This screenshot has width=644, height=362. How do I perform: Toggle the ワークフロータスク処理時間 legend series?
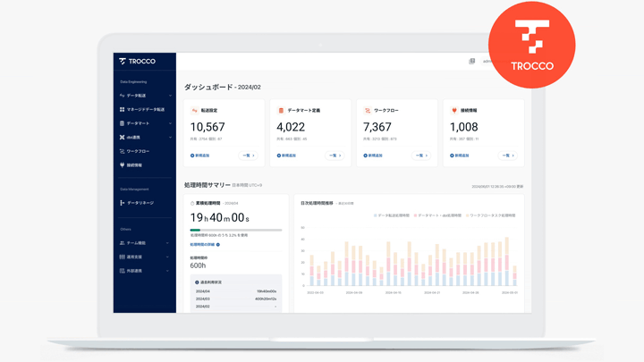[x=491, y=215]
